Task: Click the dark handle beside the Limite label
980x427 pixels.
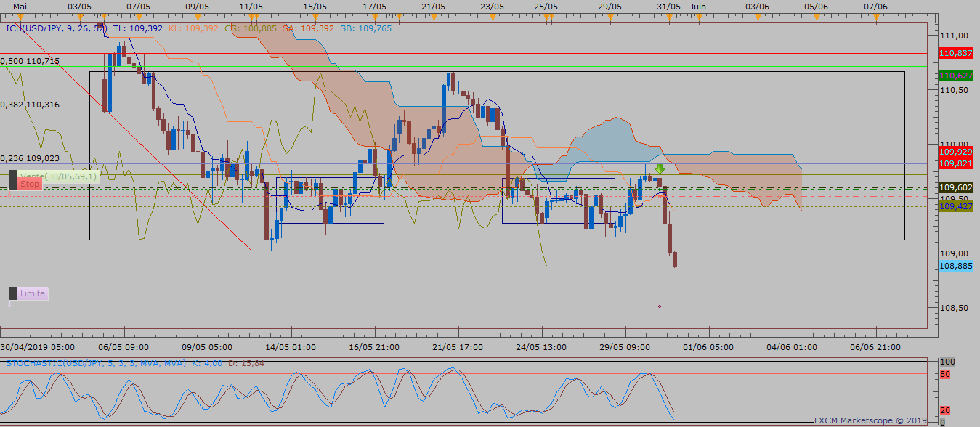Action: [13, 293]
